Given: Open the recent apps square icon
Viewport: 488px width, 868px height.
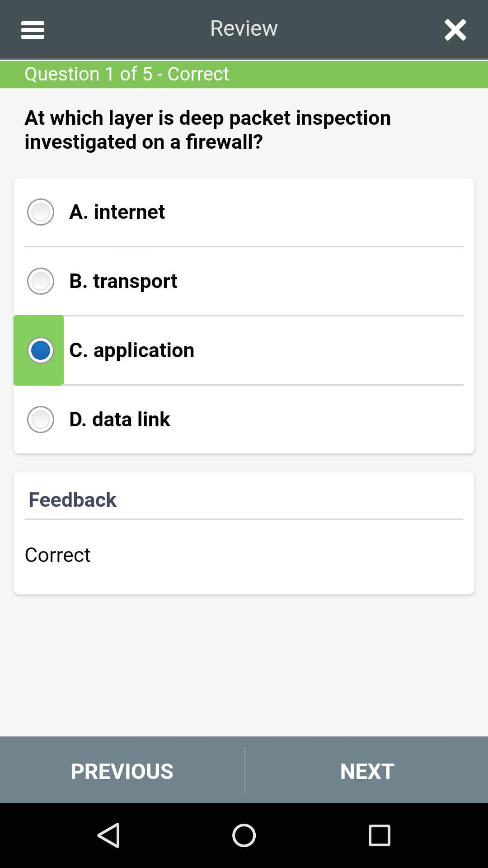Looking at the screenshot, I should (x=380, y=835).
